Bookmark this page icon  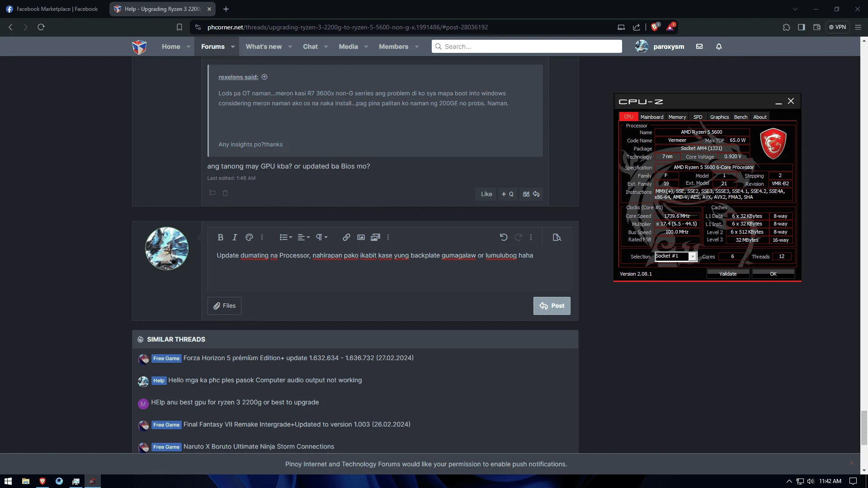pyautogui.click(x=179, y=27)
